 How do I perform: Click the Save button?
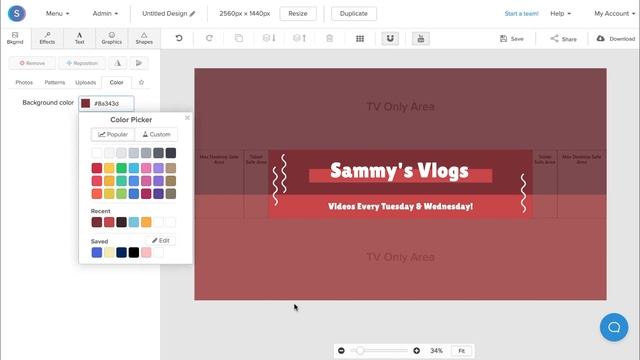511,39
